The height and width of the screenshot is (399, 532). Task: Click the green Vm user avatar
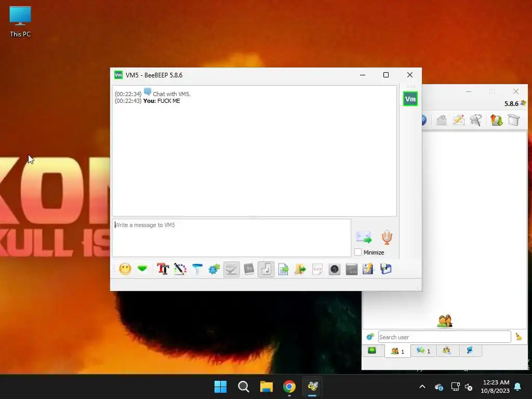410,99
